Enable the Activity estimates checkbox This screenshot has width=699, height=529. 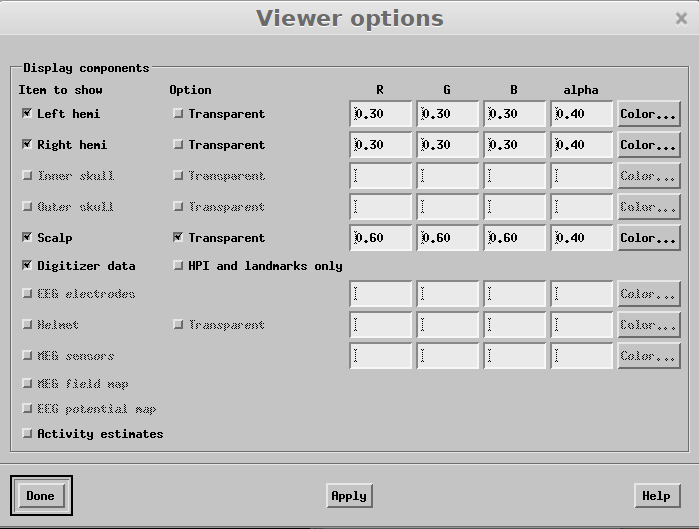coord(27,434)
